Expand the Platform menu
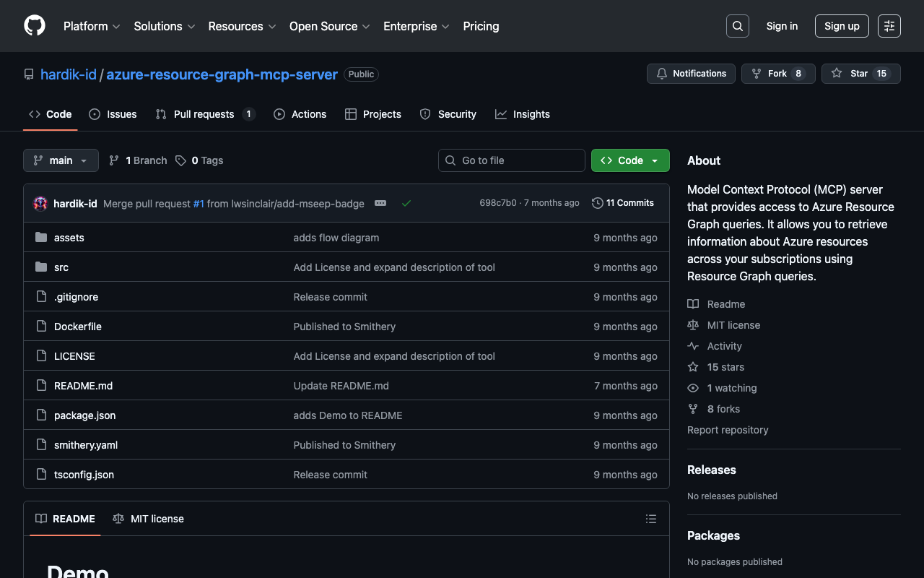This screenshot has width=924, height=578. 92,26
